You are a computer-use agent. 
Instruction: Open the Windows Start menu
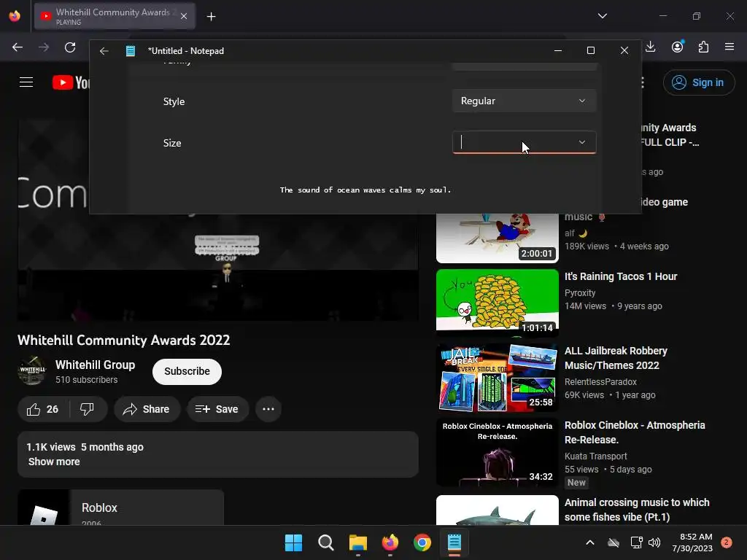pos(293,542)
